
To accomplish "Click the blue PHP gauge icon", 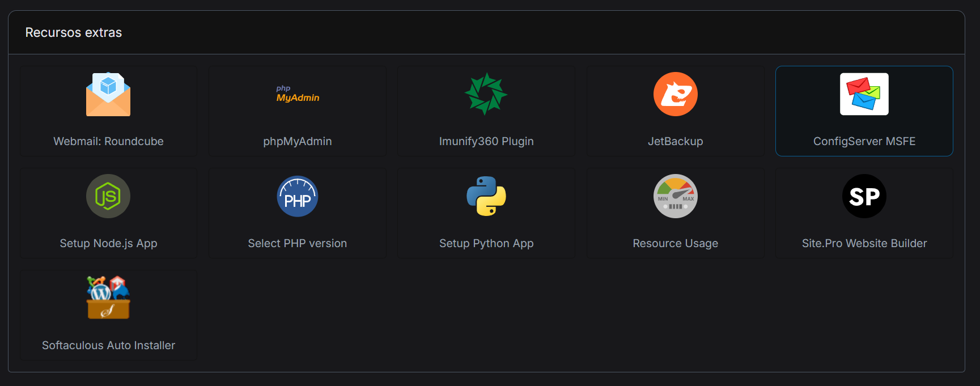I will pos(298,196).
